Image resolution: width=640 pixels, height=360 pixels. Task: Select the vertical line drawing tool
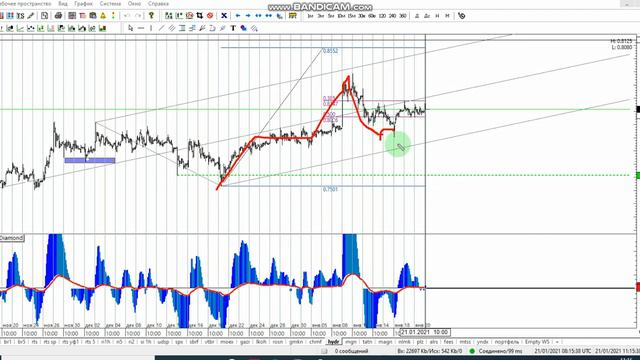pos(151,28)
